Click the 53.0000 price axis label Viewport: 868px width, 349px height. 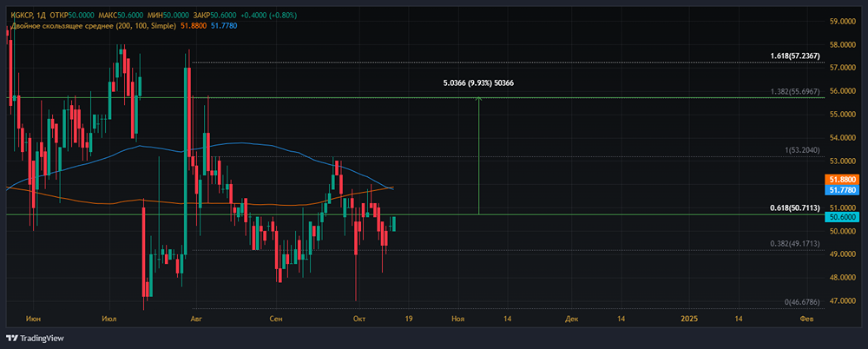(841, 161)
